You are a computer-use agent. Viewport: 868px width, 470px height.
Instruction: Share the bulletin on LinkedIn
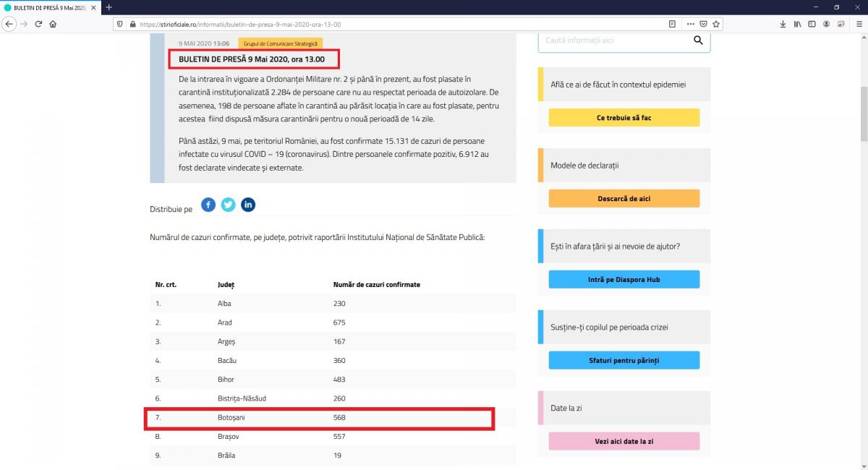pyautogui.click(x=248, y=205)
